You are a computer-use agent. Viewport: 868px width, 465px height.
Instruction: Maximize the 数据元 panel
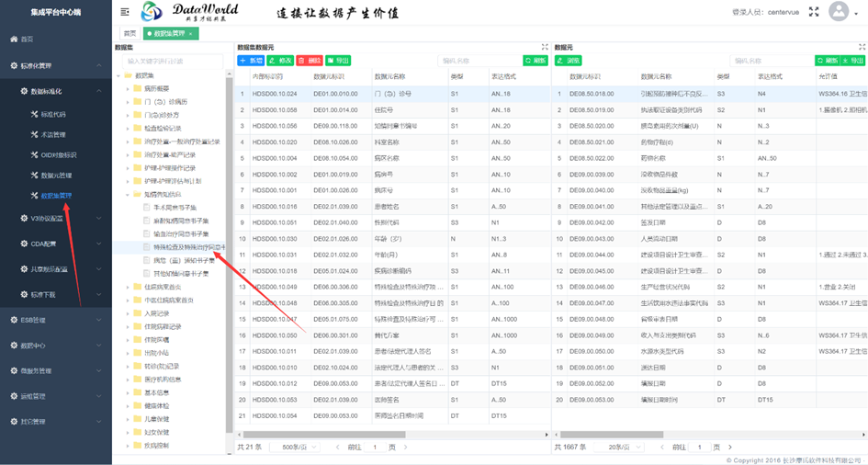tap(862, 47)
